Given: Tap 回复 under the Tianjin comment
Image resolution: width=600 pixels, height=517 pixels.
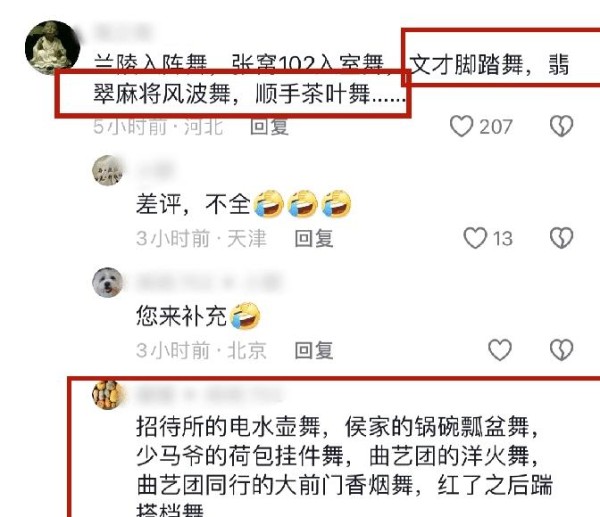Looking at the screenshot, I should pos(314,238).
